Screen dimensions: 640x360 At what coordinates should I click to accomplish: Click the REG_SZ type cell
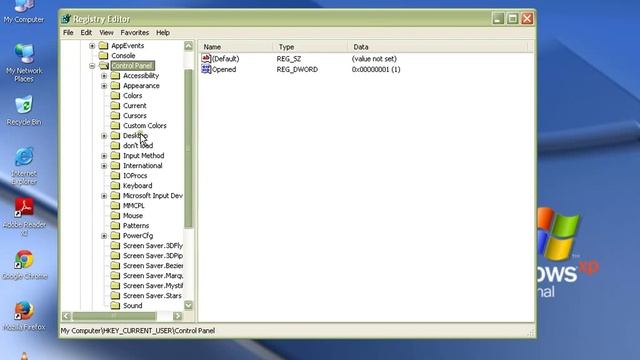click(289, 59)
